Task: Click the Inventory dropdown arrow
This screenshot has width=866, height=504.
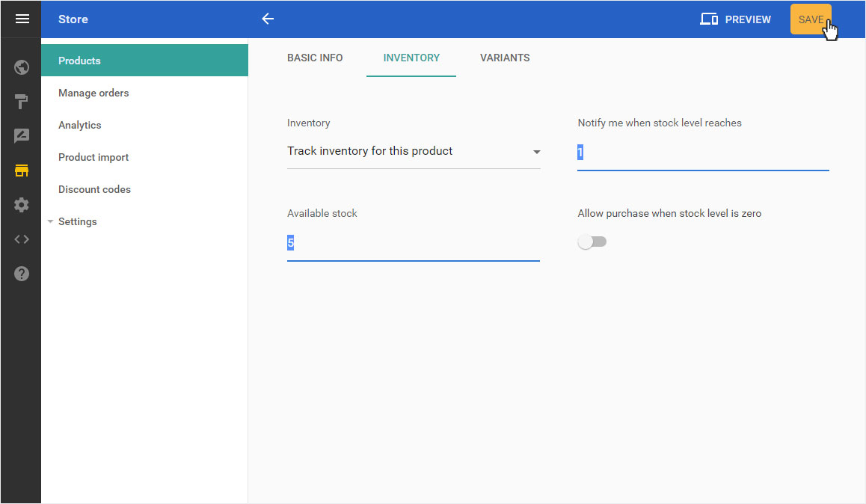Action: tap(536, 152)
